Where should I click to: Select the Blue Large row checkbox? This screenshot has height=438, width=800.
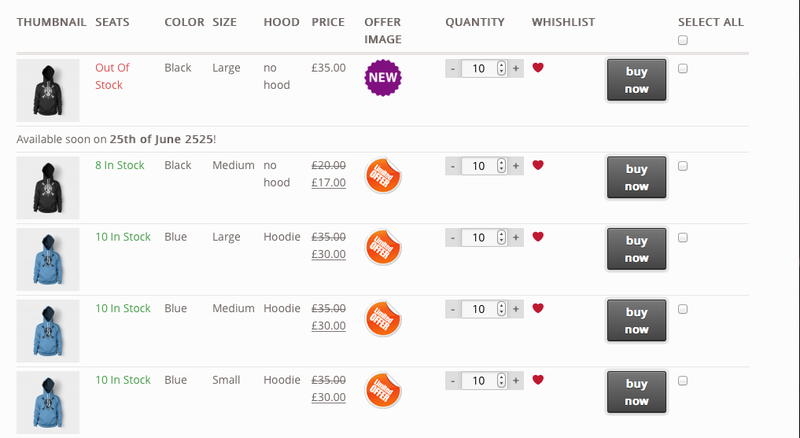pos(683,237)
